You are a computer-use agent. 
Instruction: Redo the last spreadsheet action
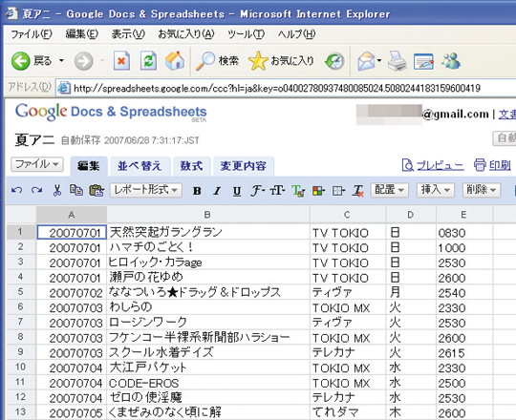pyautogui.click(x=36, y=190)
